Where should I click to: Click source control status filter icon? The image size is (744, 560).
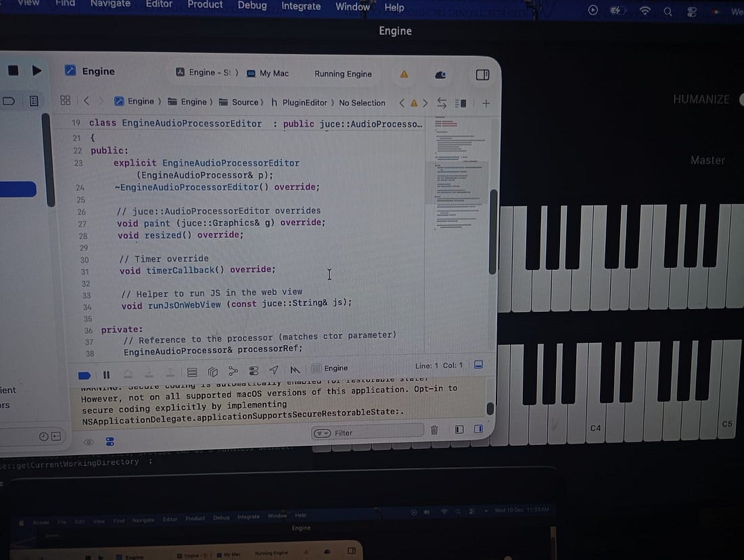coord(56,436)
